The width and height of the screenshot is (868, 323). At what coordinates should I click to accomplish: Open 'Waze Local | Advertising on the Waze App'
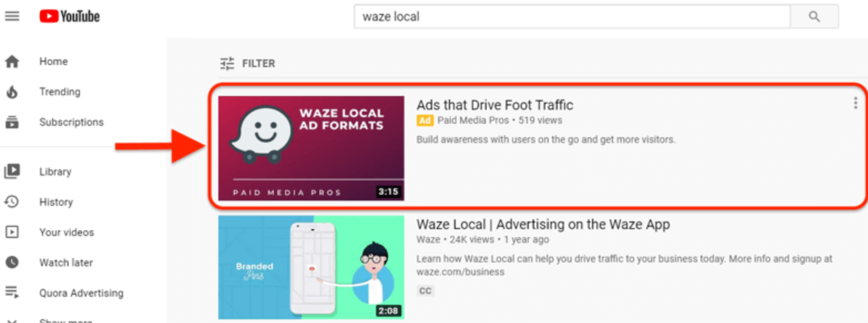(x=543, y=224)
